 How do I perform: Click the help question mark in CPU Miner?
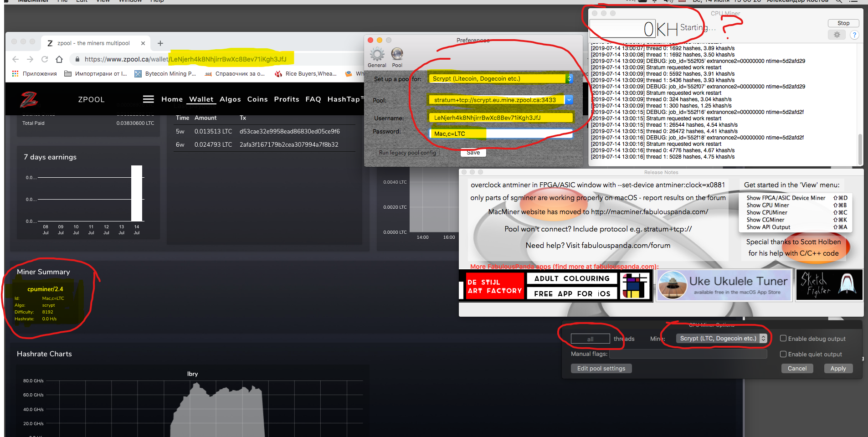click(x=854, y=35)
